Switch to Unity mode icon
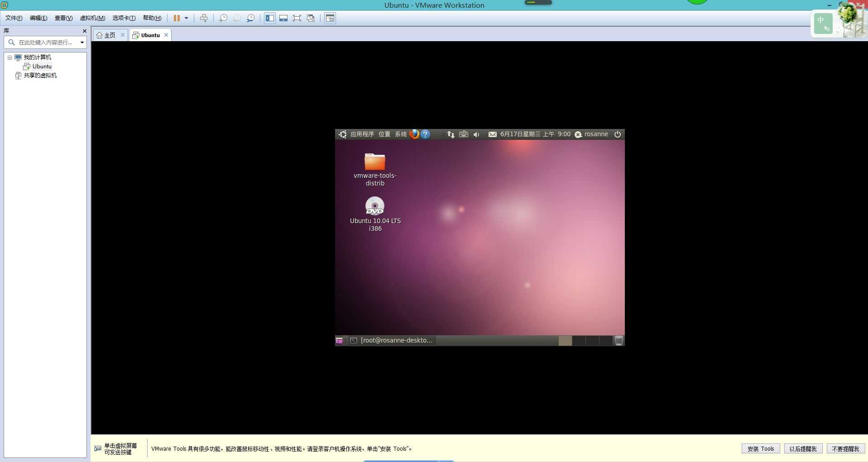 pos(311,18)
